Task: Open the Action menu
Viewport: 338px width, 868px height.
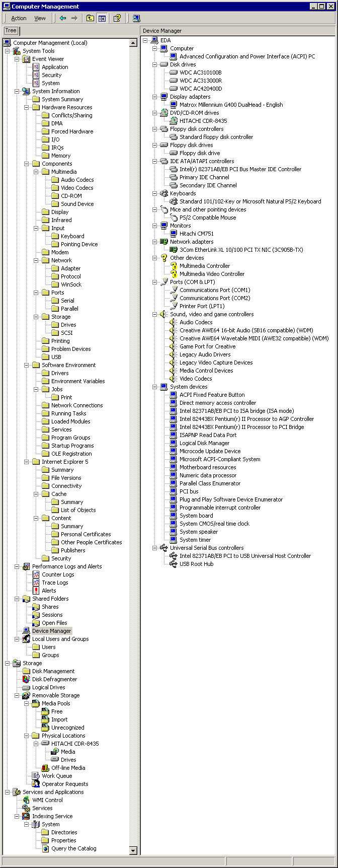Action: [x=19, y=18]
